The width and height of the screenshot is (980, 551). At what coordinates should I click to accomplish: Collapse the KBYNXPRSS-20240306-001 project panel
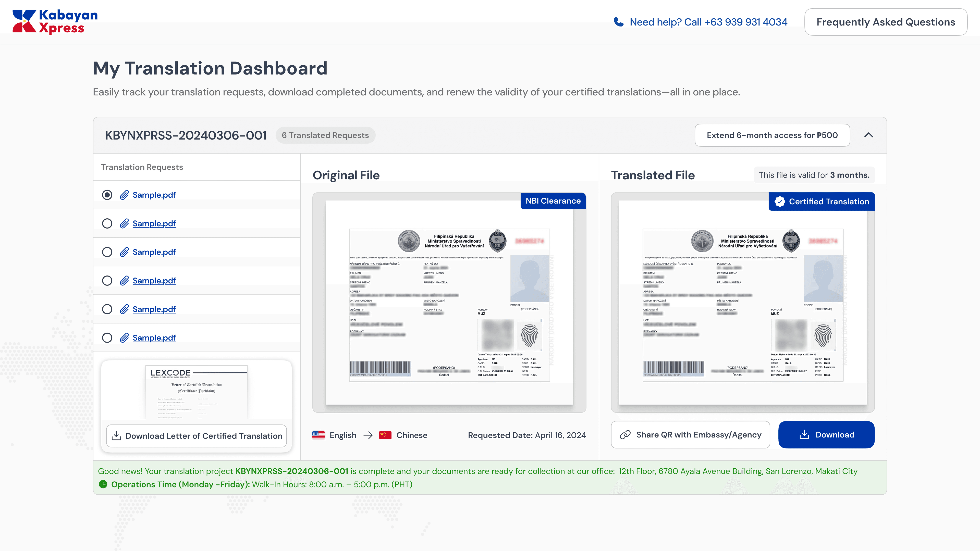click(x=868, y=135)
